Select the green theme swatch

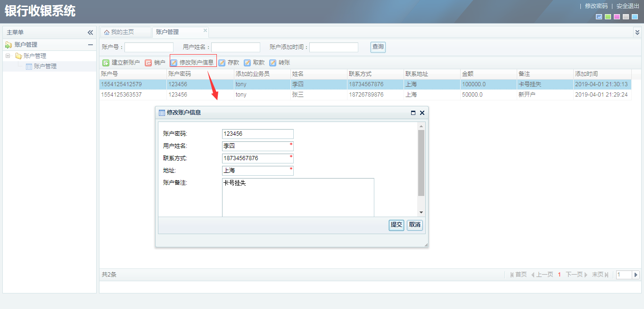click(608, 17)
